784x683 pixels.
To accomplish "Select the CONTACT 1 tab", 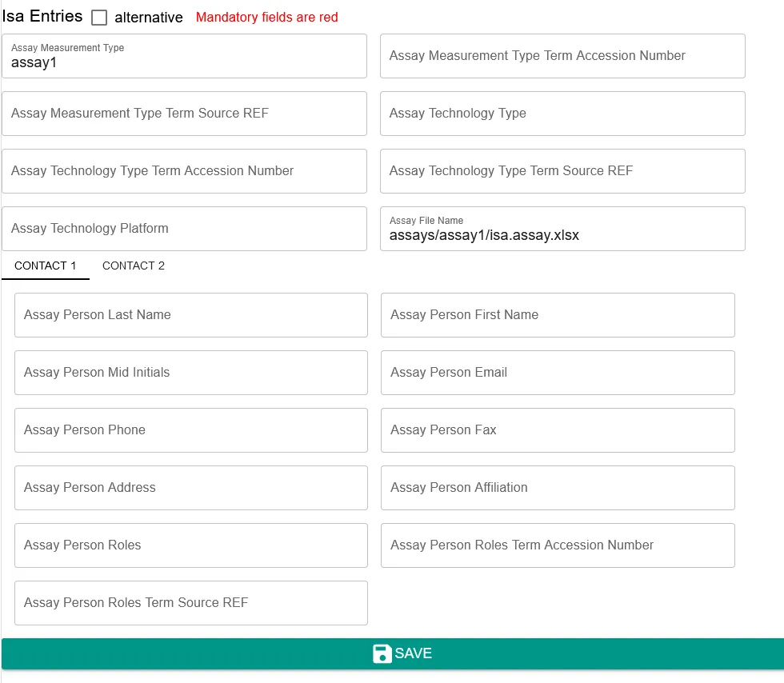I will [46, 266].
